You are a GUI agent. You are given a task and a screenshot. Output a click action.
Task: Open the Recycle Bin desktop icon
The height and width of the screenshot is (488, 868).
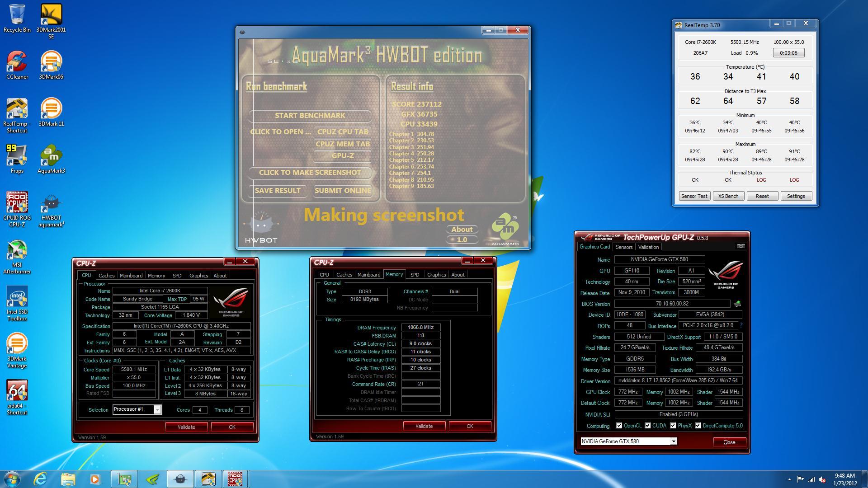click(17, 18)
